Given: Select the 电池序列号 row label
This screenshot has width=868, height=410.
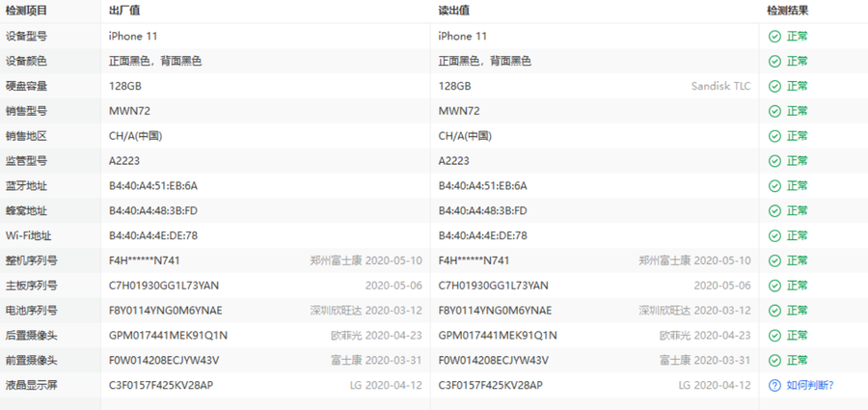Looking at the screenshot, I should pyautogui.click(x=31, y=311).
